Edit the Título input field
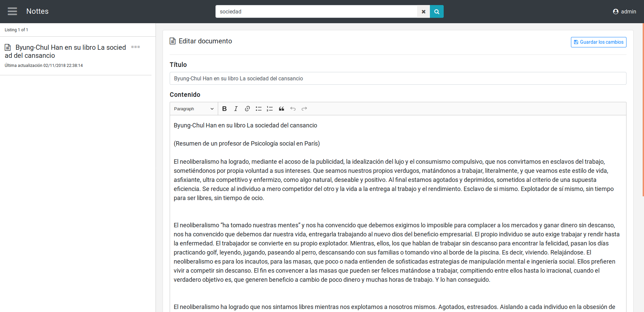Viewport: 644px width, 312px height. pyautogui.click(x=398, y=78)
